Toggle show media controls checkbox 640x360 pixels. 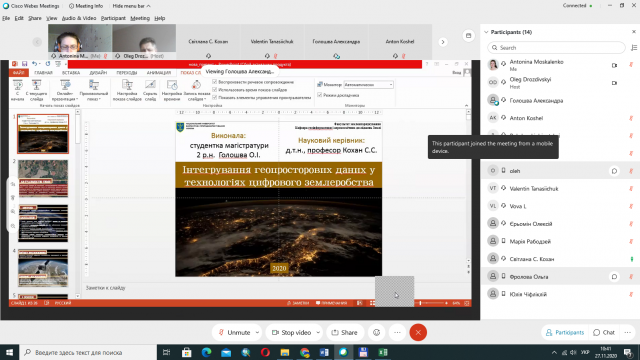point(215,98)
